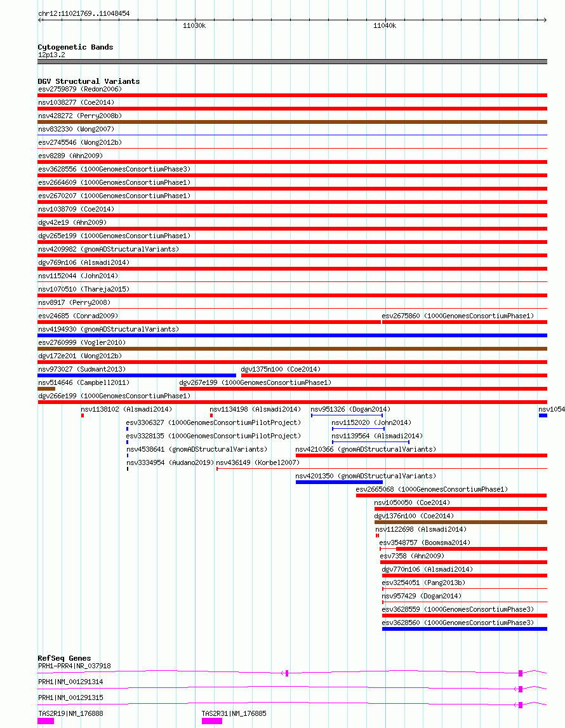
Task: Click PRH1|NM_001291314 gene label
Action: point(70,682)
